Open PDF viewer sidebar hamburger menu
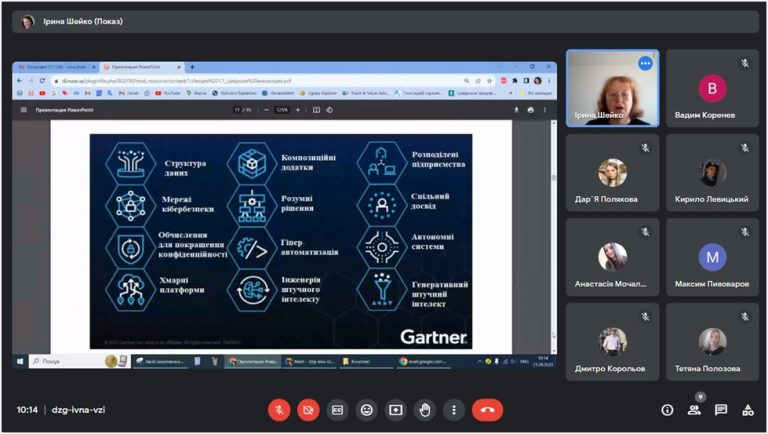This screenshot has width=768, height=434. pyautogui.click(x=24, y=110)
